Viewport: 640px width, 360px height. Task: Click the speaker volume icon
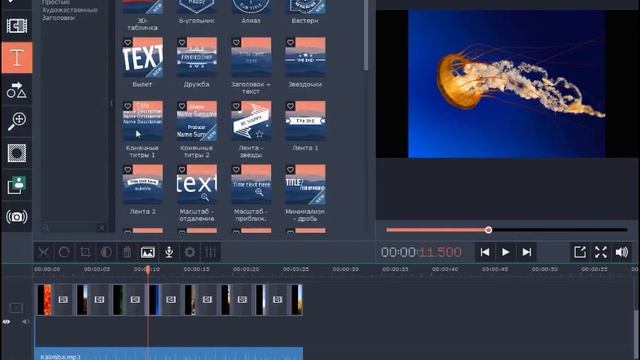622,252
